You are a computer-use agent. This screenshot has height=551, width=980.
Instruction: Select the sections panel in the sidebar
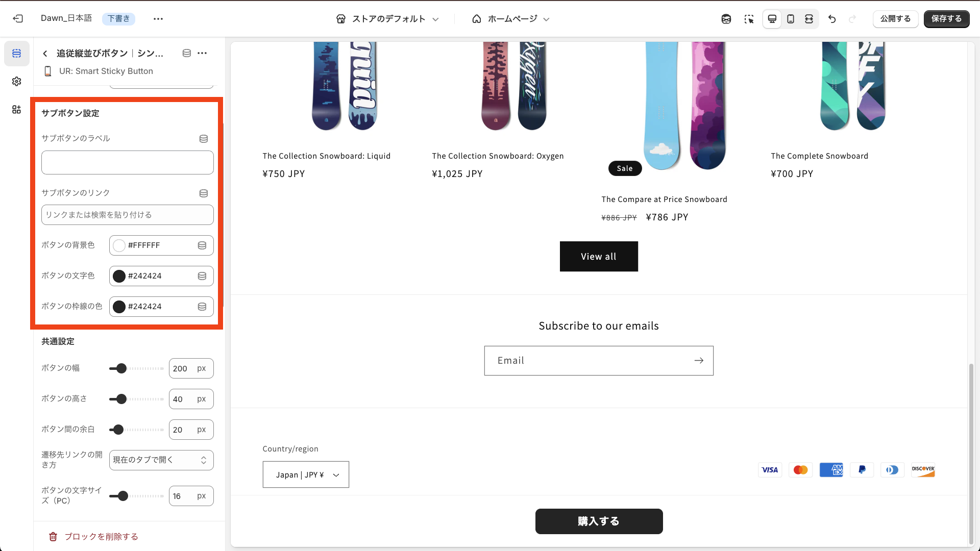(16, 53)
